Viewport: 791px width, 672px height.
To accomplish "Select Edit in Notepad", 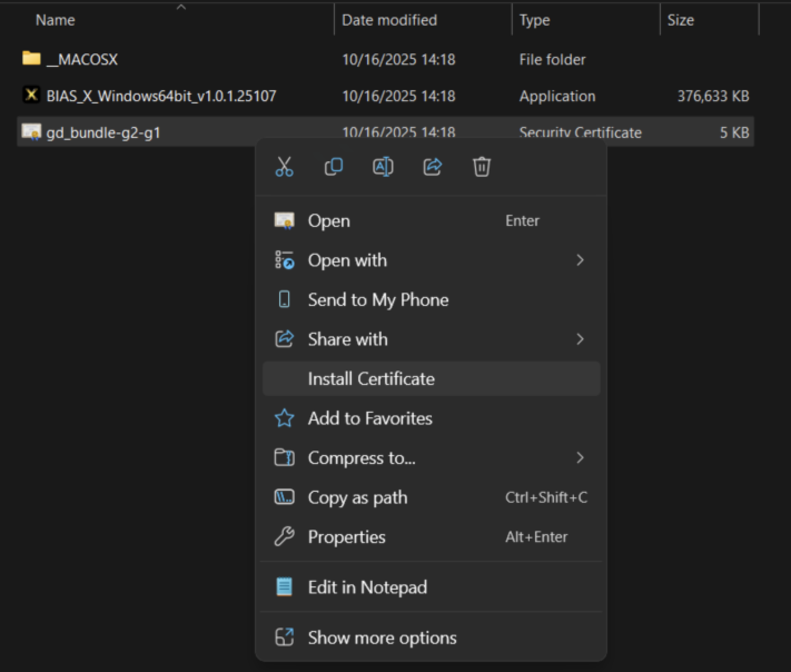I will [x=367, y=587].
